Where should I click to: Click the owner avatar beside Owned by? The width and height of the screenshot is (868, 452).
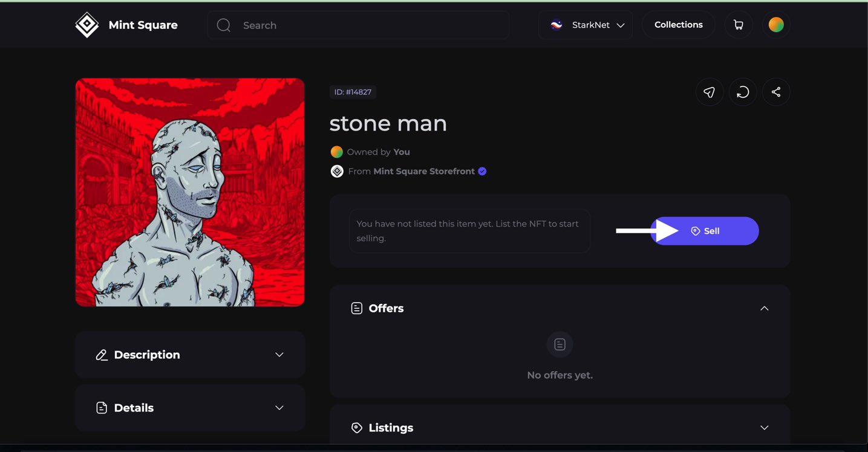[x=337, y=152]
